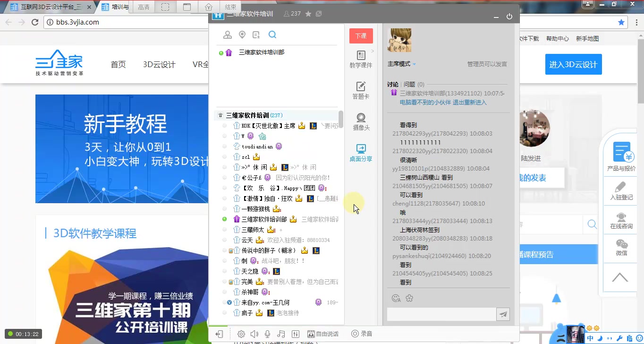Click the 高清 quality button on recorder bar
Screen dimensions: 644x344
pos(144,7)
